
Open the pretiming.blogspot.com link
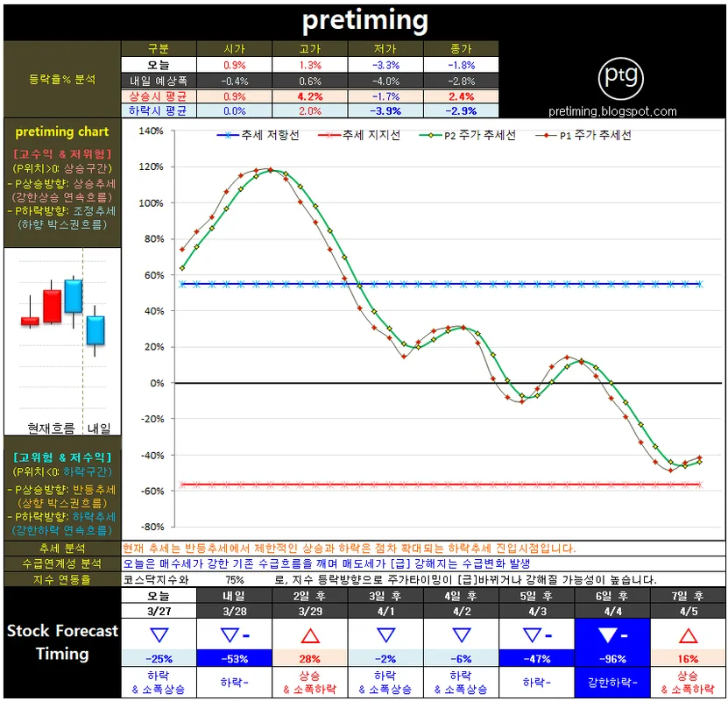click(612, 111)
